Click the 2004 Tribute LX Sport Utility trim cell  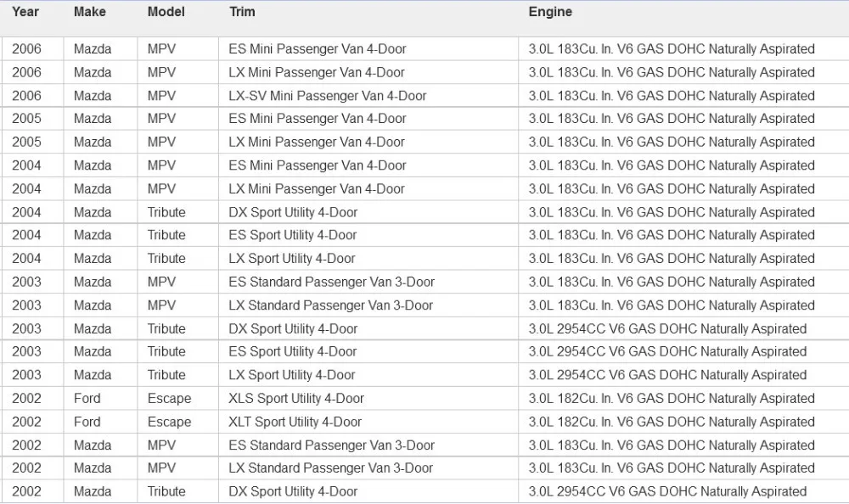(x=368, y=258)
